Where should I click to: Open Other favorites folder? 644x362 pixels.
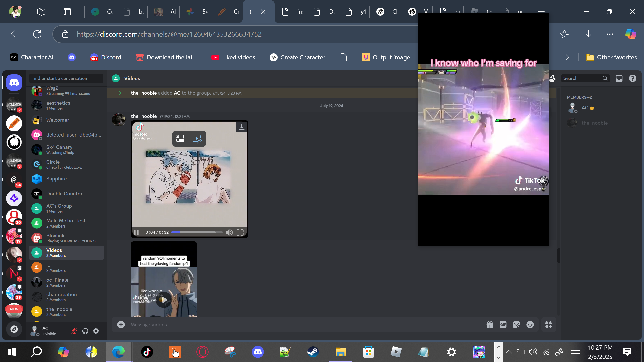tap(611, 57)
